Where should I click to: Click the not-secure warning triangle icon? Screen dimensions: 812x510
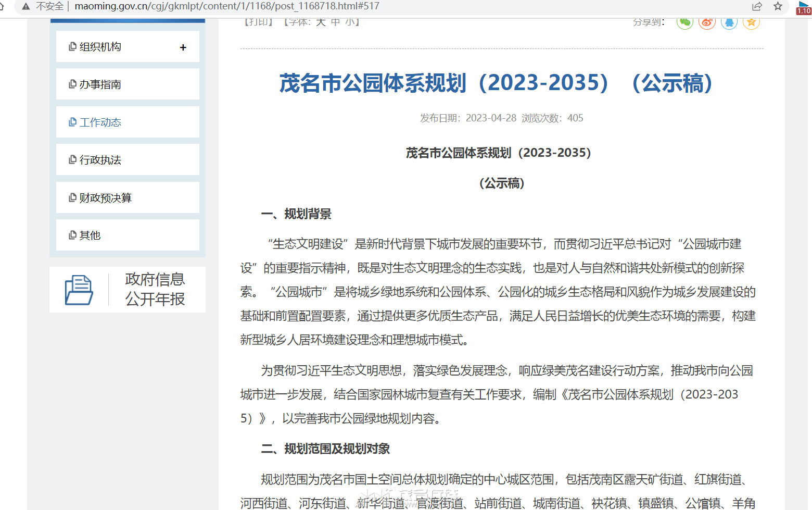pos(26,6)
